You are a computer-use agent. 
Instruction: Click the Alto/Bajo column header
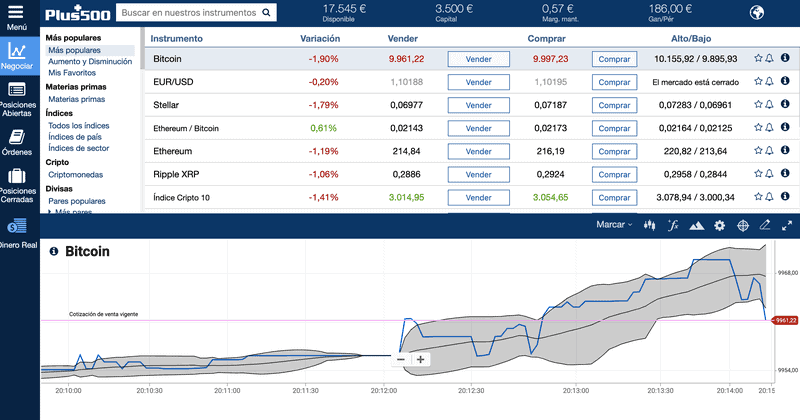pos(691,38)
